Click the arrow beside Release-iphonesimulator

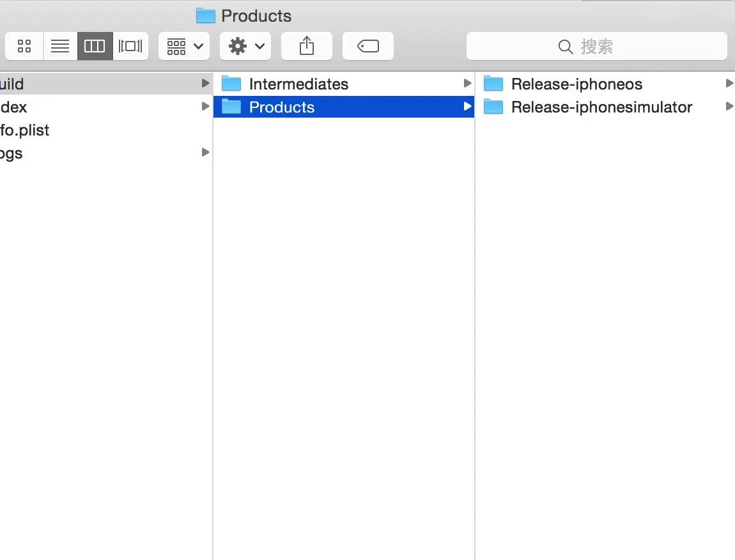point(729,107)
